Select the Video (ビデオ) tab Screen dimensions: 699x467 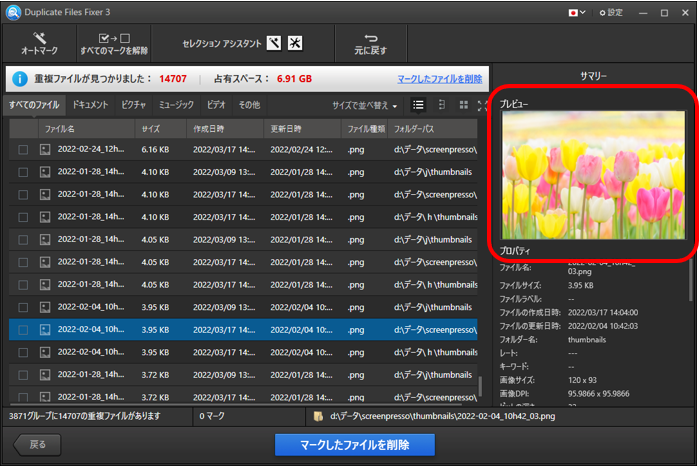216,105
